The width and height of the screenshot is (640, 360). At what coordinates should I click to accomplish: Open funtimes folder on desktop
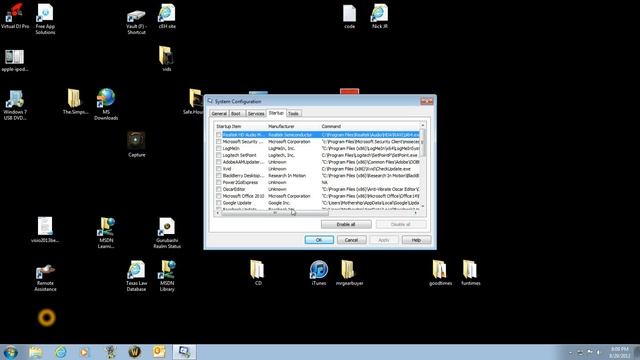[x=470, y=272]
